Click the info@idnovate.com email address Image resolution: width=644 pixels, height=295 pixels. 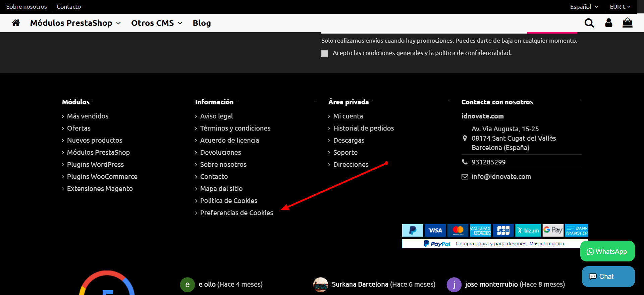click(x=501, y=177)
